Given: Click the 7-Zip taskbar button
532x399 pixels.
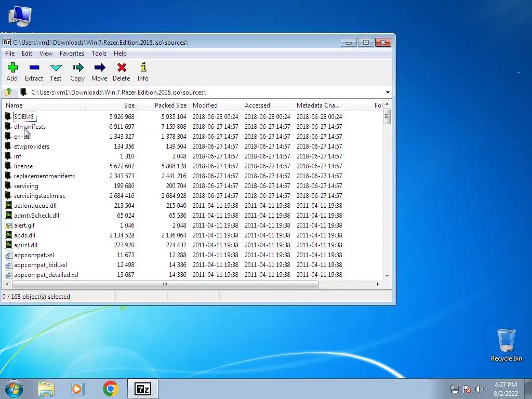Looking at the screenshot, I should [x=143, y=389].
